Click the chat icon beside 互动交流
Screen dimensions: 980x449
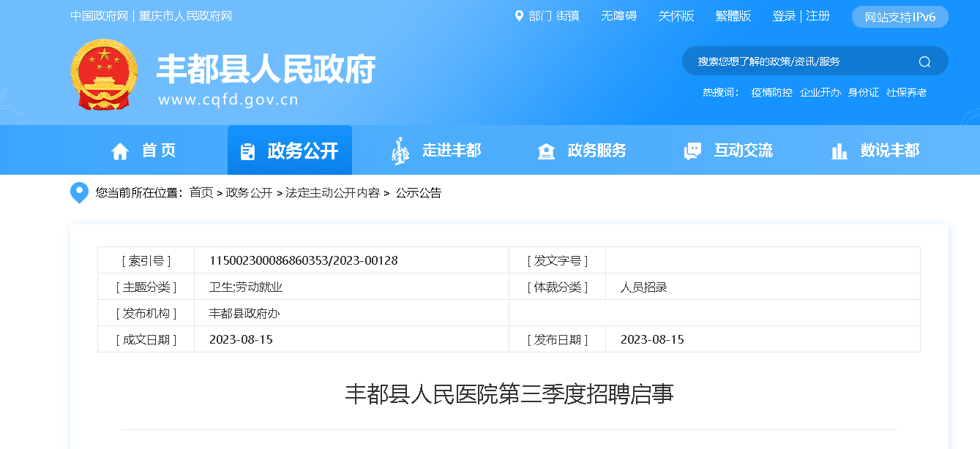[692, 151]
